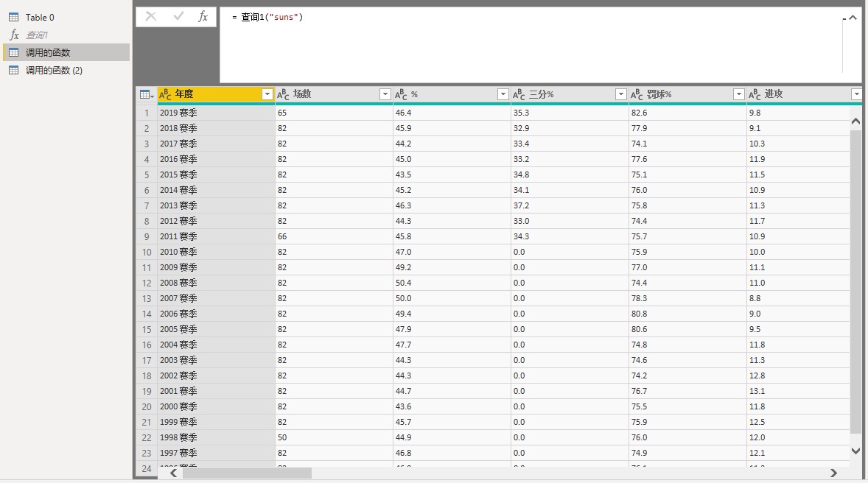Select the 年度 column header
This screenshot has height=483, width=868.
[x=216, y=94]
